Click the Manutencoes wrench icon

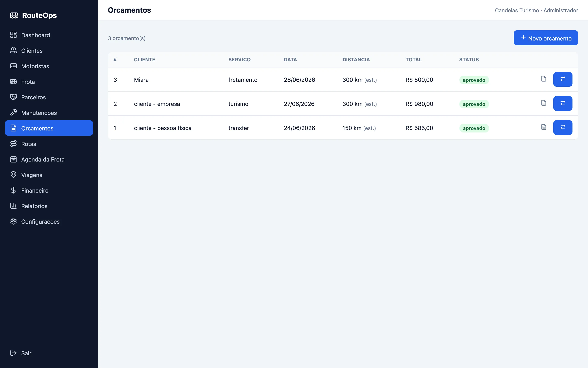point(13,112)
